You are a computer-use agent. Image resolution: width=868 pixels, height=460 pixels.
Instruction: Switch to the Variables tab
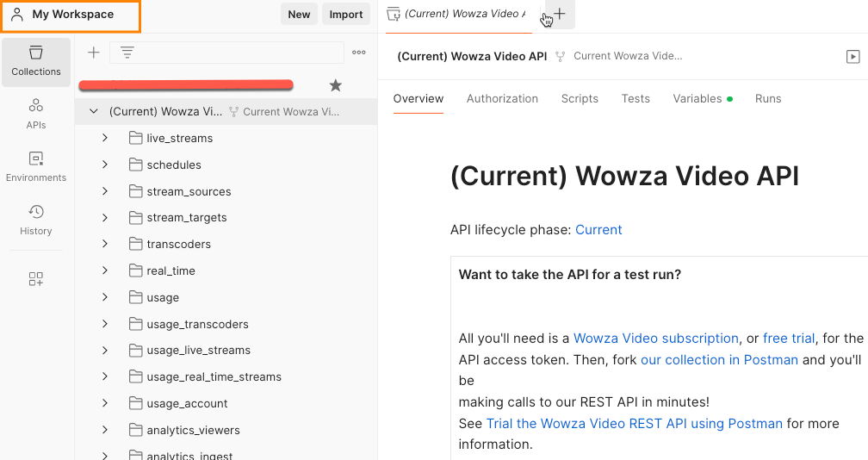pos(697,99)
